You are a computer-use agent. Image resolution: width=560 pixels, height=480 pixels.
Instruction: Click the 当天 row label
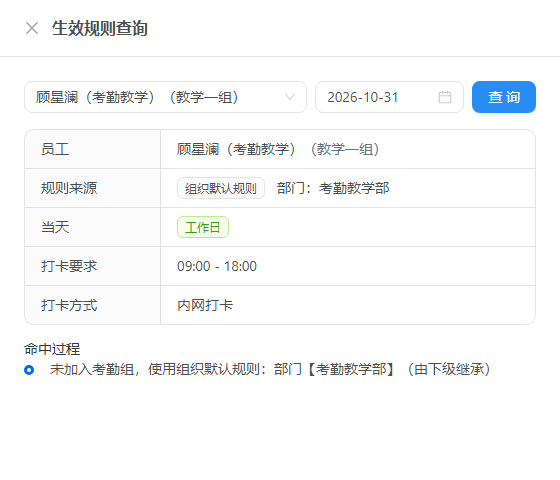point(55,227)
